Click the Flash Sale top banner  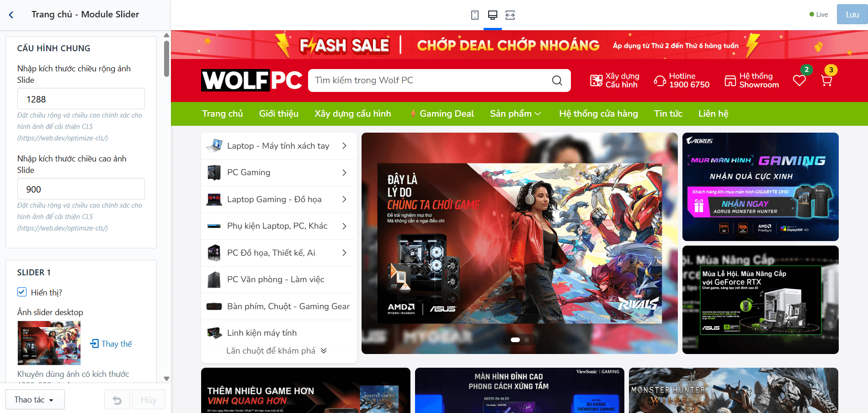tap(519, 45)
